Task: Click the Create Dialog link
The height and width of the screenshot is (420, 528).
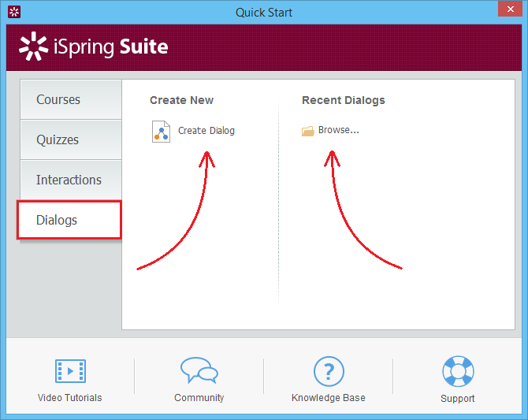Action: 206,131
